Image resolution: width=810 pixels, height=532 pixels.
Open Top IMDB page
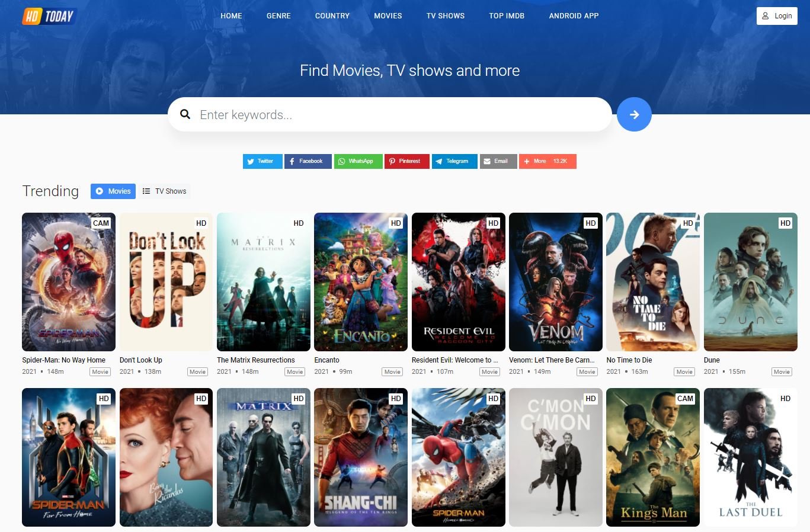(507, 16)
